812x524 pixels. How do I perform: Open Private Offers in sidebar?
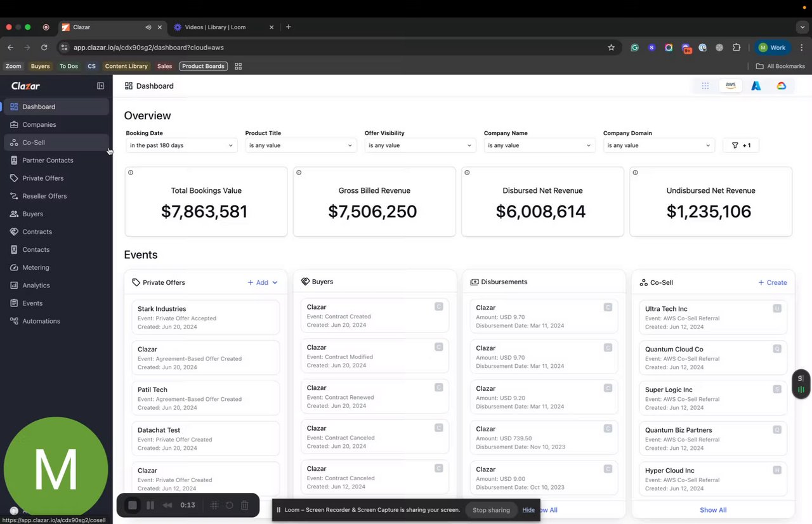(x=56, y=178)
